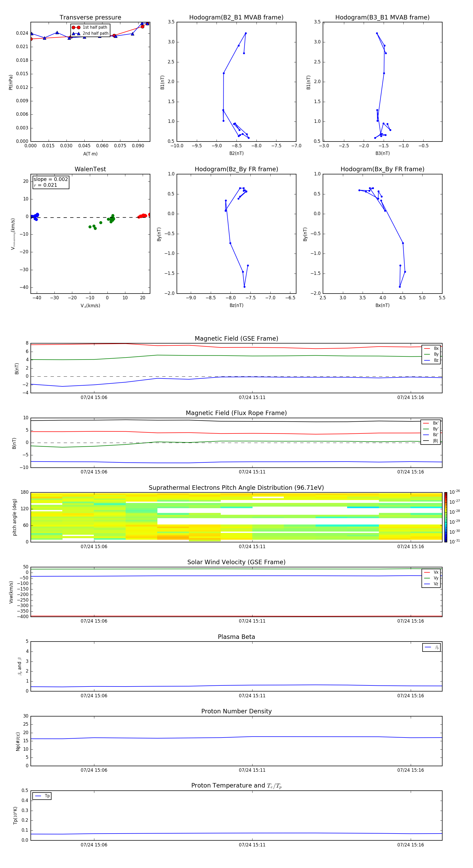The height and width of the screenshot is (868, 473).
Task: Click the blue data cluster in WalenTest
Action: coord(35,216)
